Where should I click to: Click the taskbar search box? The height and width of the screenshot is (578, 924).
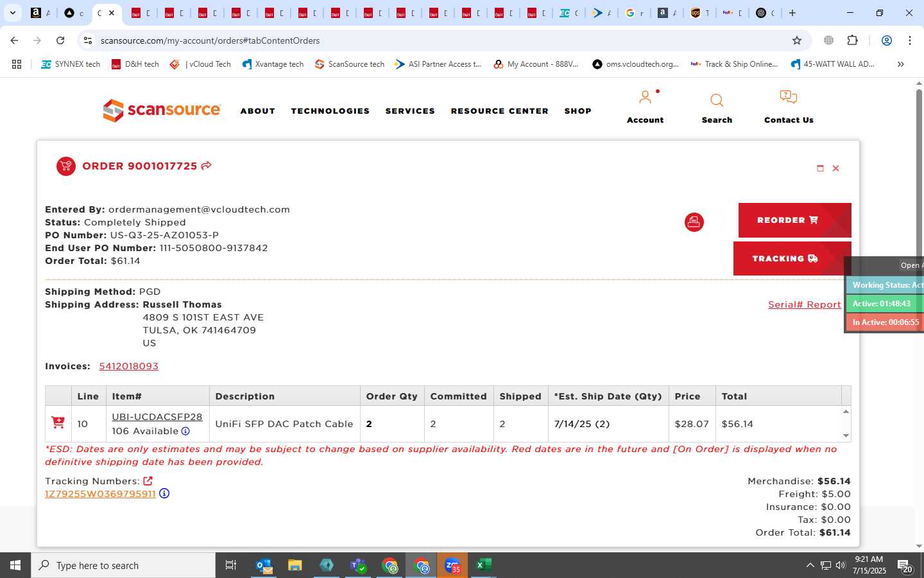[123, 565]
